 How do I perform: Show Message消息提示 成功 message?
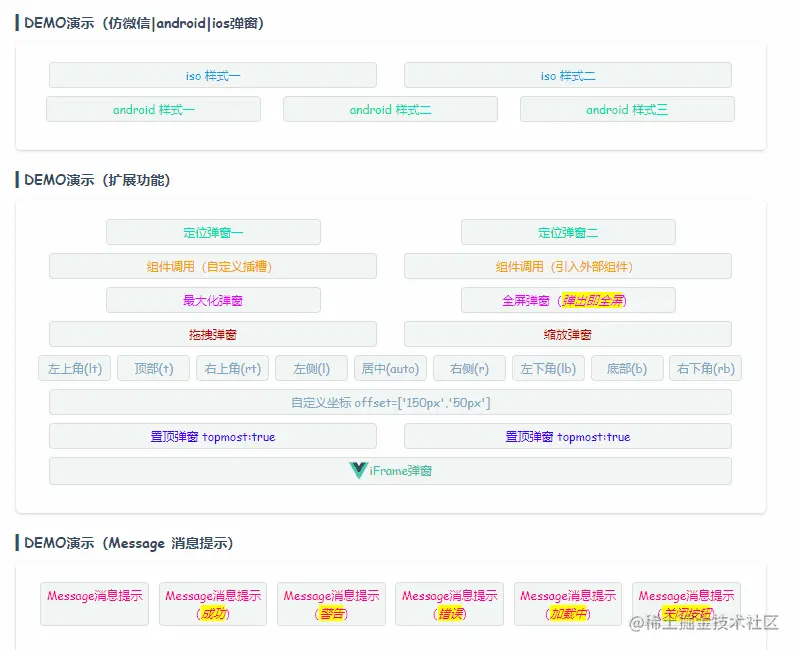[213, 604]
